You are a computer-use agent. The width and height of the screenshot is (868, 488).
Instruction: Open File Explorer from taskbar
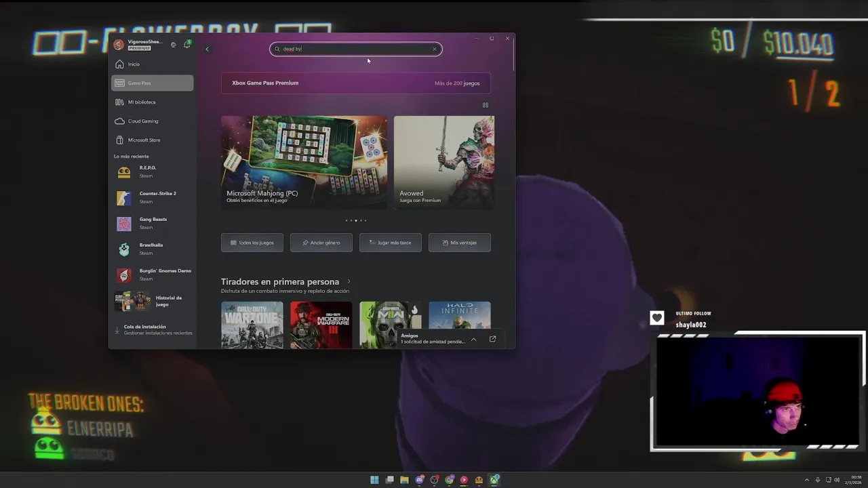click(x=404, y=480)
